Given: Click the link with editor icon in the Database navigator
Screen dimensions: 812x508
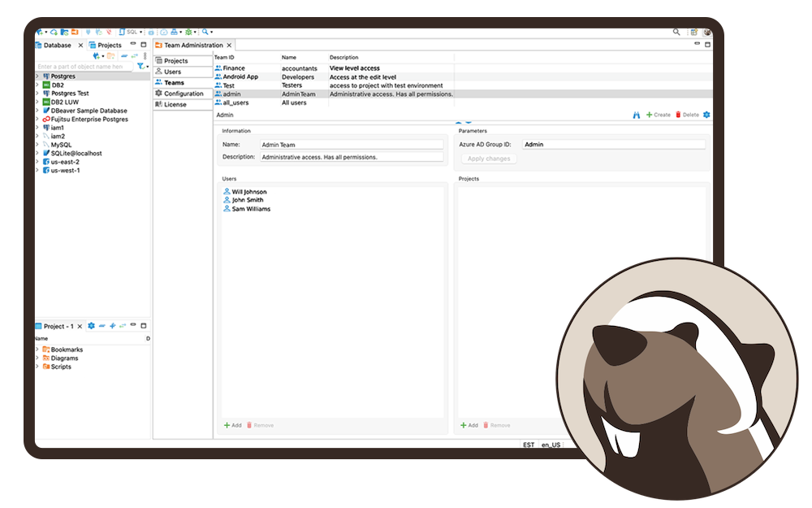Looking at the screenshot, I should click(135, 55).
